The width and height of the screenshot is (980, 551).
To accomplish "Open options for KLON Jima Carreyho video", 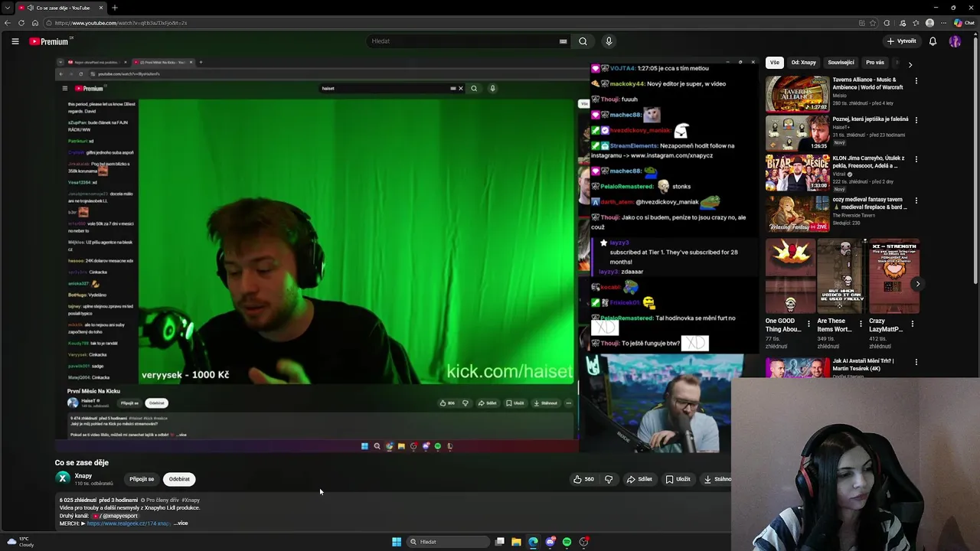I will (x=916, y=160).
